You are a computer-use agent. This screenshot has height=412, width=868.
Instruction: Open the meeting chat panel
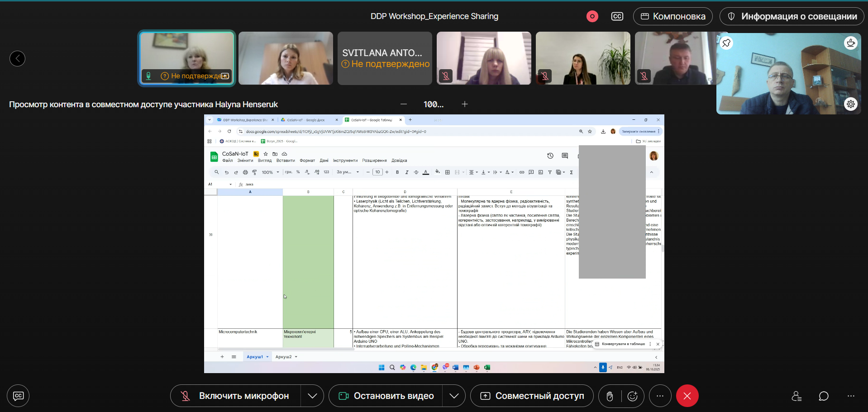pyautogui.click(x=823, y=396)
